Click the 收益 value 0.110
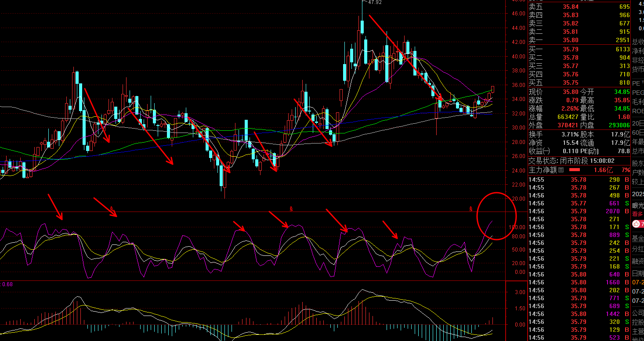The image size is (644, 341). click(570, 151)
